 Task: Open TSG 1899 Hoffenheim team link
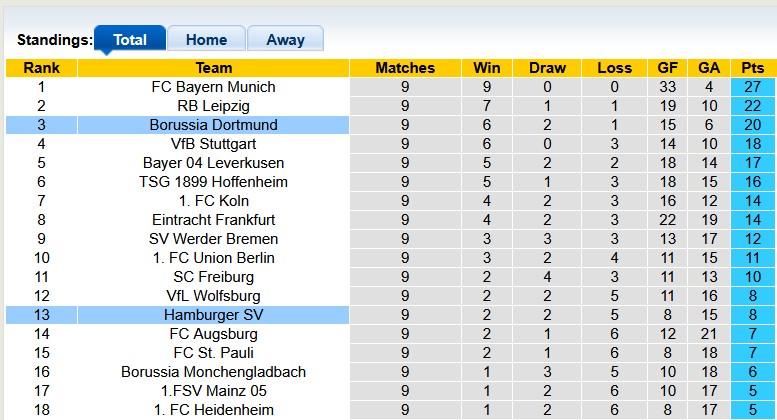pos(214,182)
